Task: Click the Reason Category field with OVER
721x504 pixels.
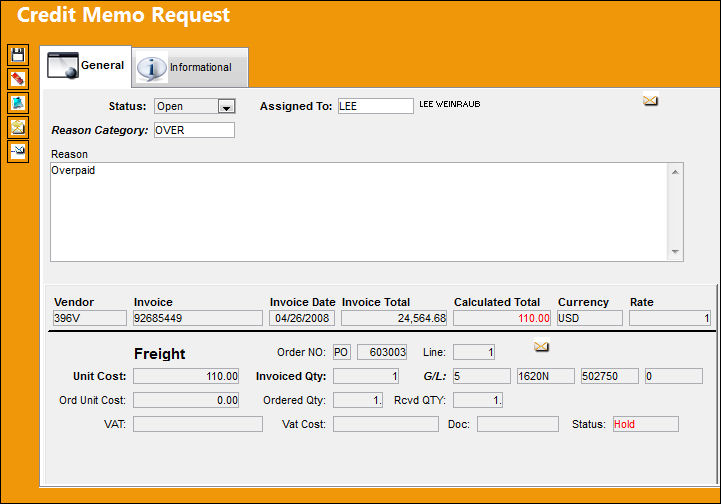Action: point(194,130)
